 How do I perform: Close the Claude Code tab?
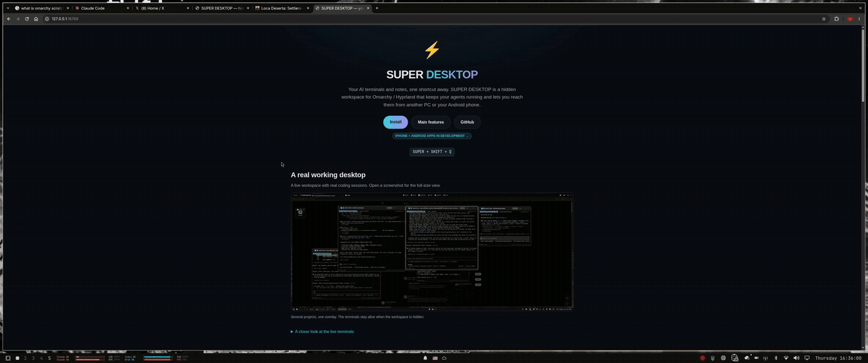(128, 8)
